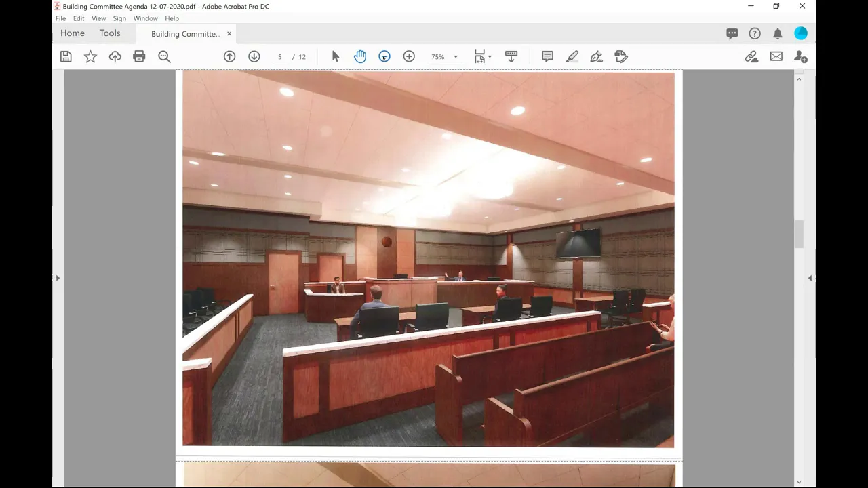This screenshot has width=868, height=488.
Task: Click scrollbar up arrow
Action: (799, 79)
